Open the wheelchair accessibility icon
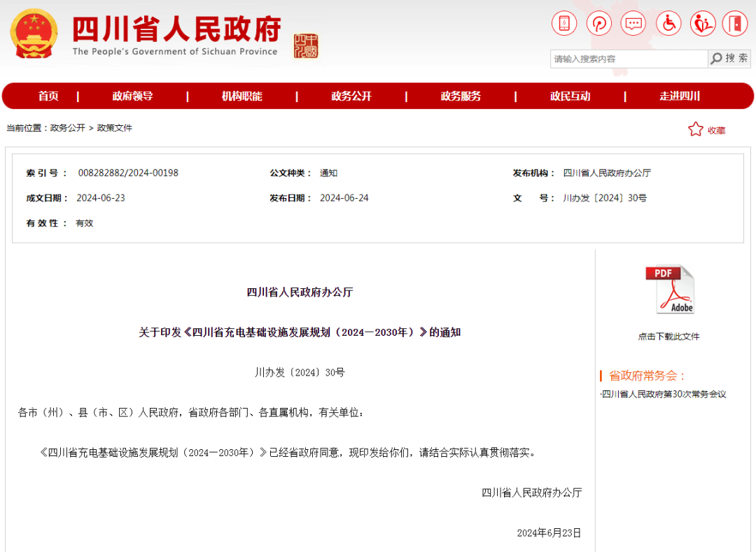 tap(668, 24)
